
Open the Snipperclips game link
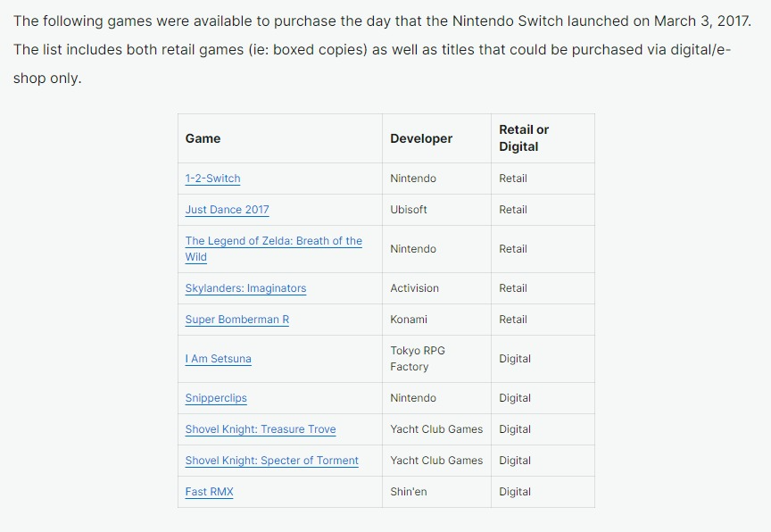pos(216,398)
